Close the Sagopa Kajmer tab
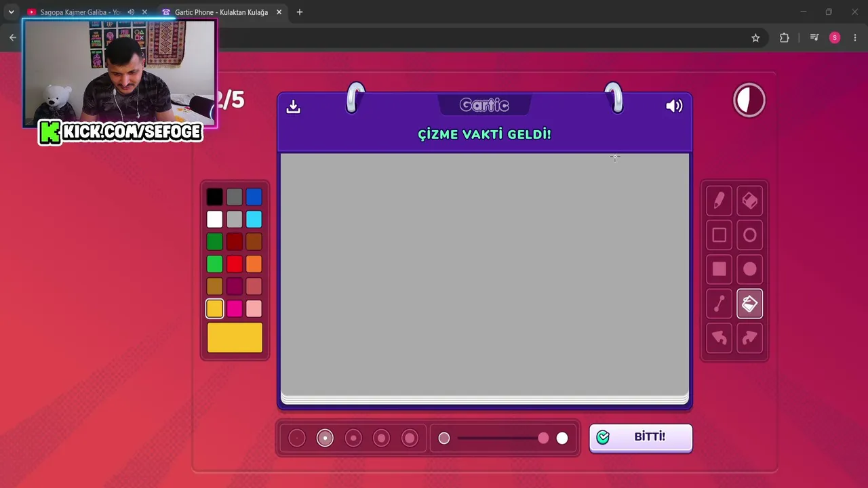 click(x=144, y=12)
